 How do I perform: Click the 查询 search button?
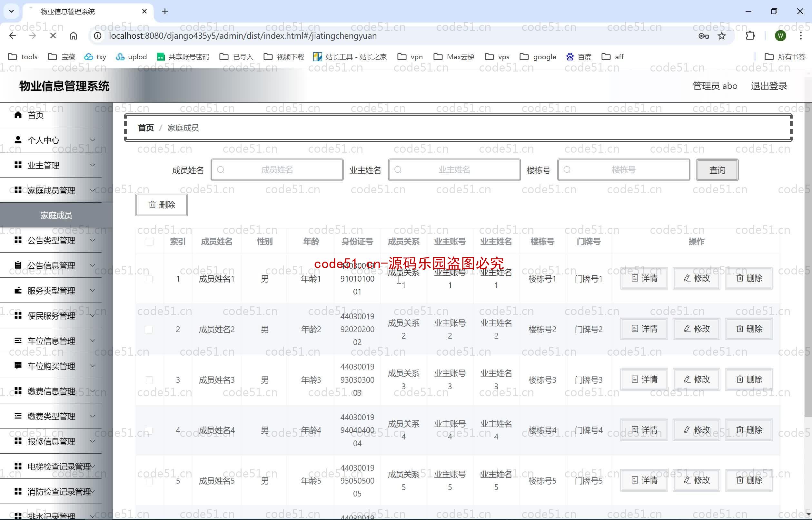717,170
